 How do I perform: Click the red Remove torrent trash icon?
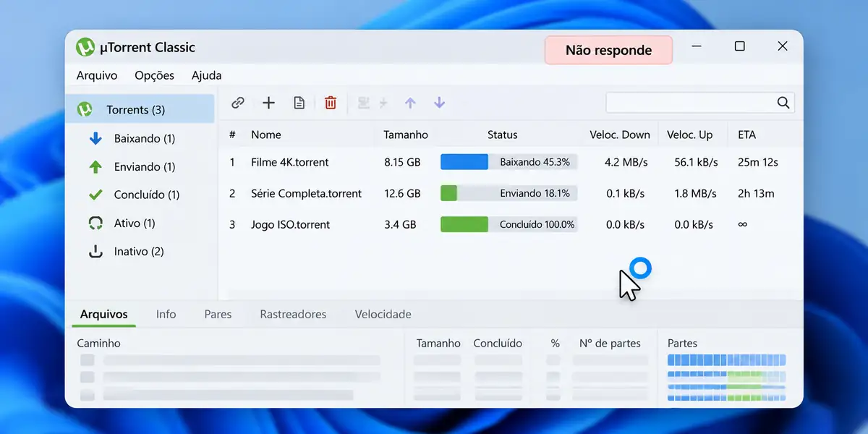pyautogui.click(x=331, y=103)
